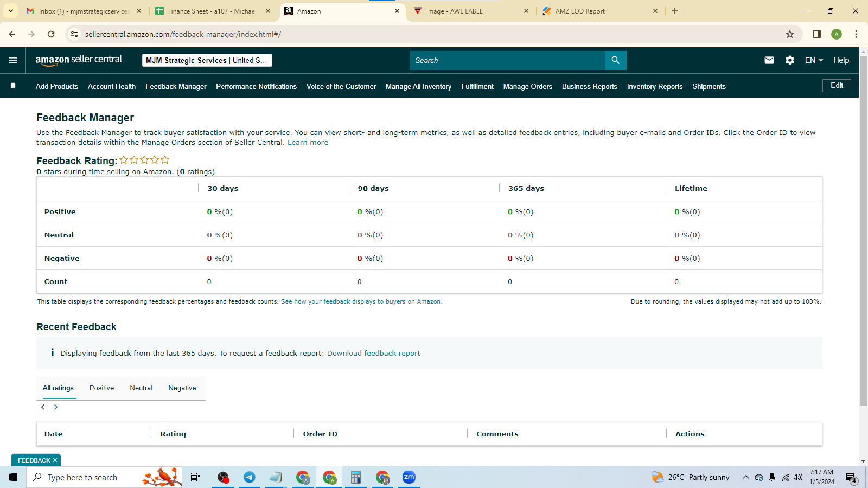Viewport: 868px width, 488px height.
Task: Switch to the Gmail Inbox tab
Action: point(84,11)
